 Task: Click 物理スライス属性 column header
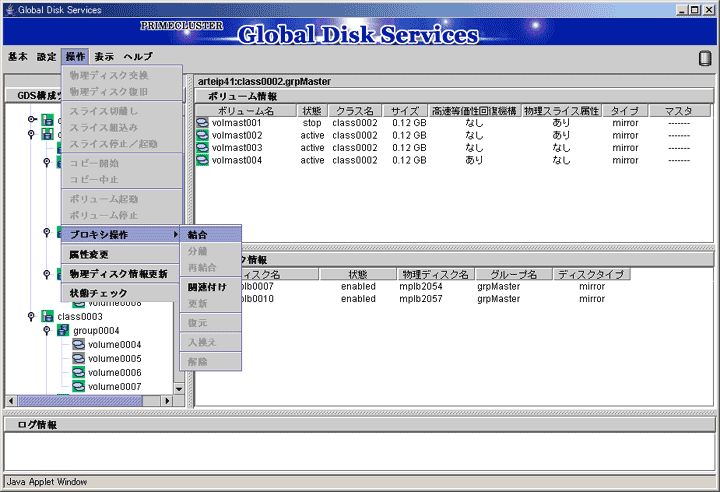[562, 111]
